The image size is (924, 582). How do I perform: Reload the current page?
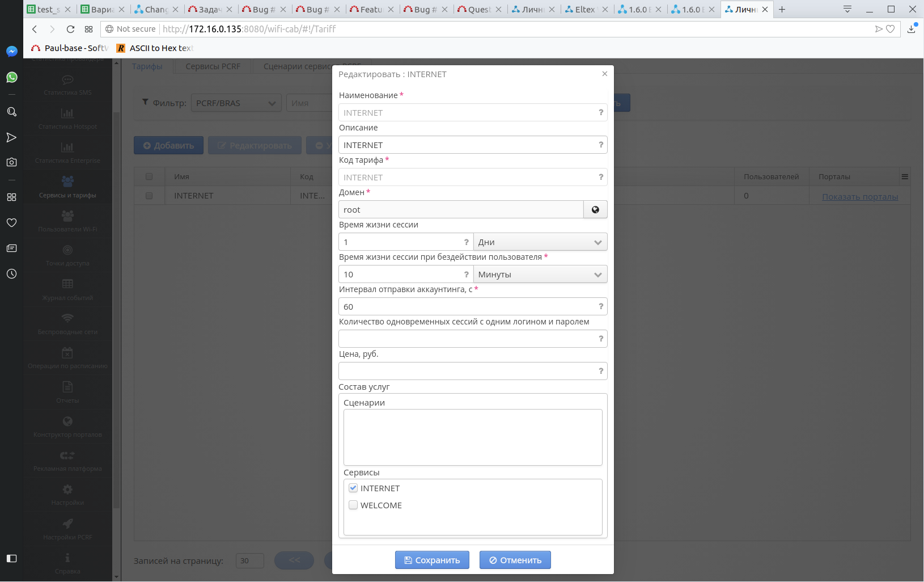tap(70, 29)
